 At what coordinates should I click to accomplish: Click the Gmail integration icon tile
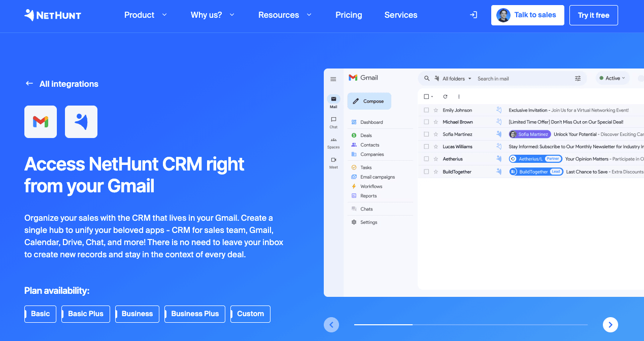41,122
